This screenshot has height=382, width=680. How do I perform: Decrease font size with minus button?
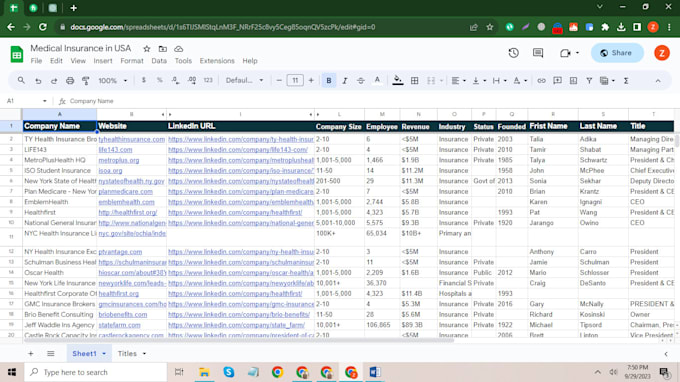279,81
